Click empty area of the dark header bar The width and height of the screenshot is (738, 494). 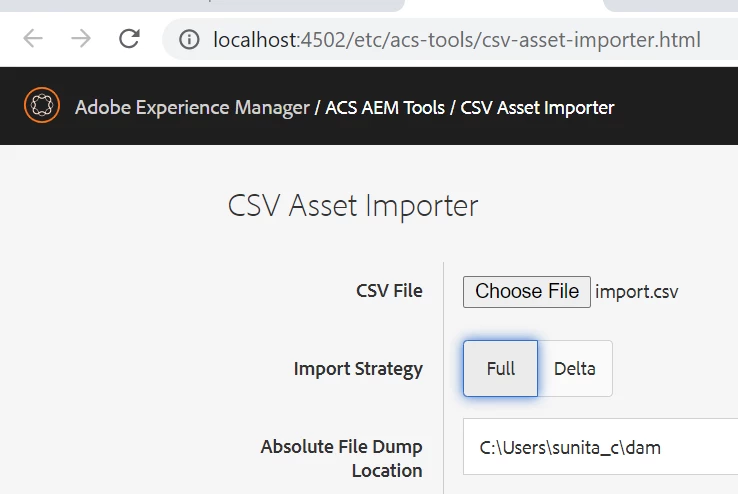[x=680, y=107]
